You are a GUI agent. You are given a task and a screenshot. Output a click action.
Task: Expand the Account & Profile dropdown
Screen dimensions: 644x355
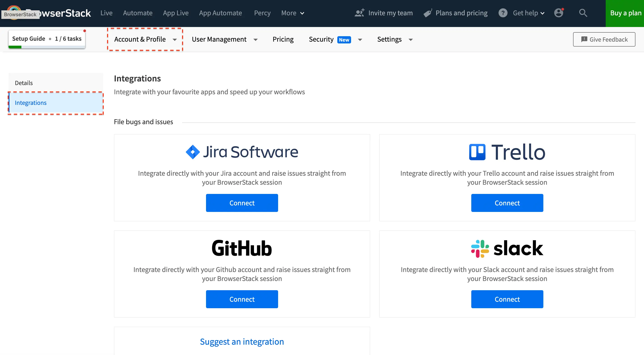[x=145, y=39]
